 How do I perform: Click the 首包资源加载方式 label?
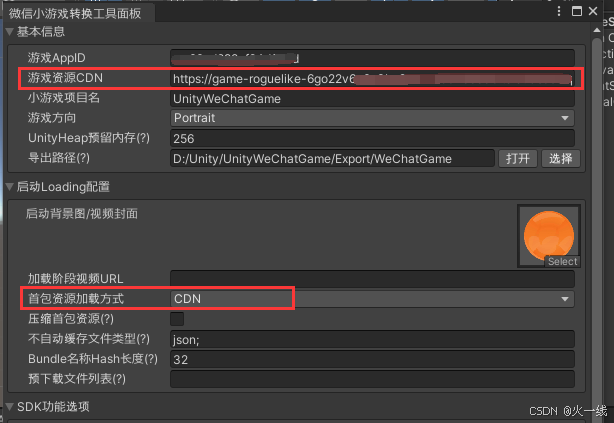(76, 299)
